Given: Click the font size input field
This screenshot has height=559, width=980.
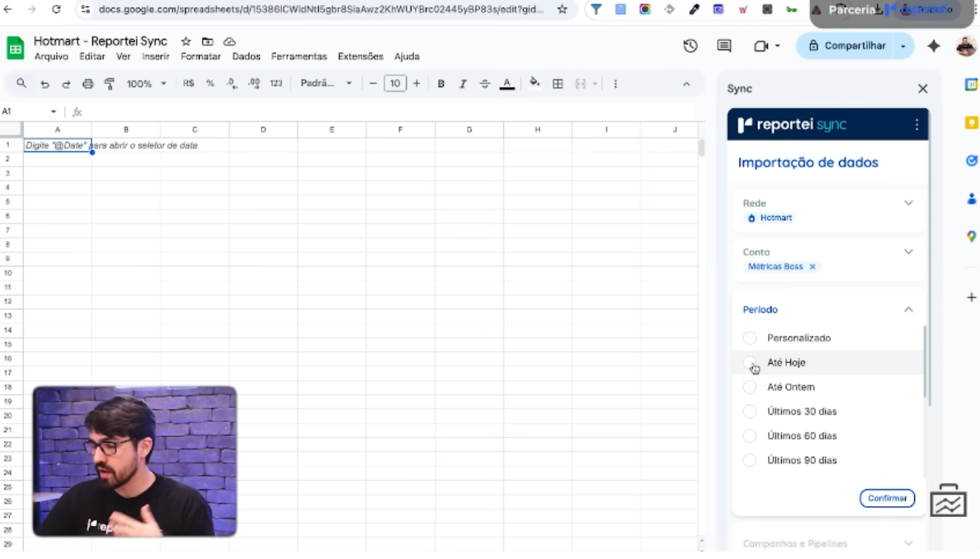Looking at the screenshot, I should tap(395, 84).
